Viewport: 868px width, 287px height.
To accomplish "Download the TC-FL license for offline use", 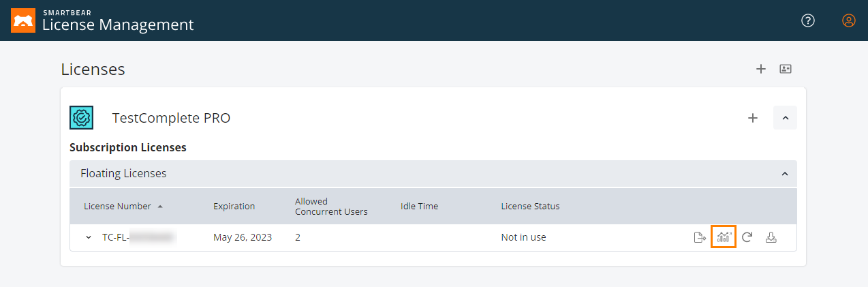I will [x=771, y=237].
